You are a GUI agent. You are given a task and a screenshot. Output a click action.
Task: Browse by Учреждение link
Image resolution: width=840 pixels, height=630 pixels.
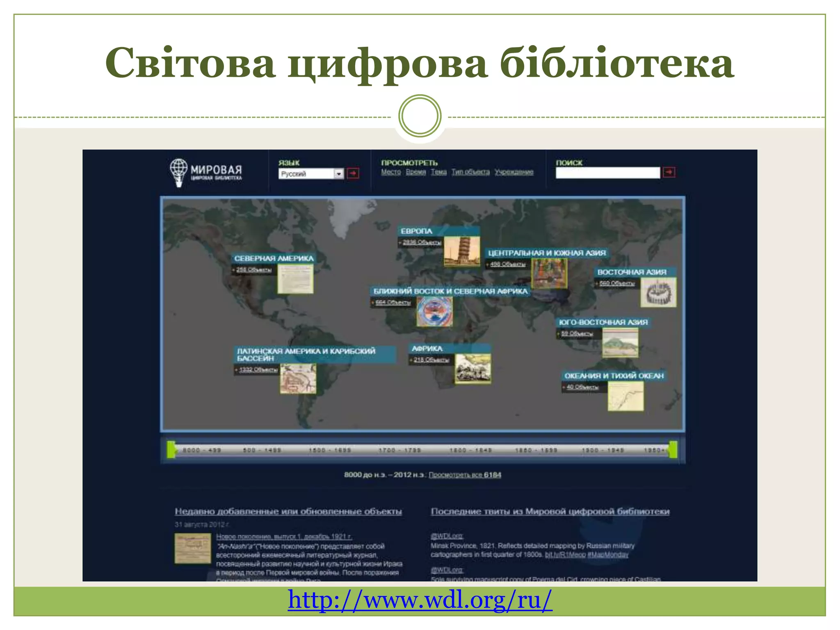(514, 172)
